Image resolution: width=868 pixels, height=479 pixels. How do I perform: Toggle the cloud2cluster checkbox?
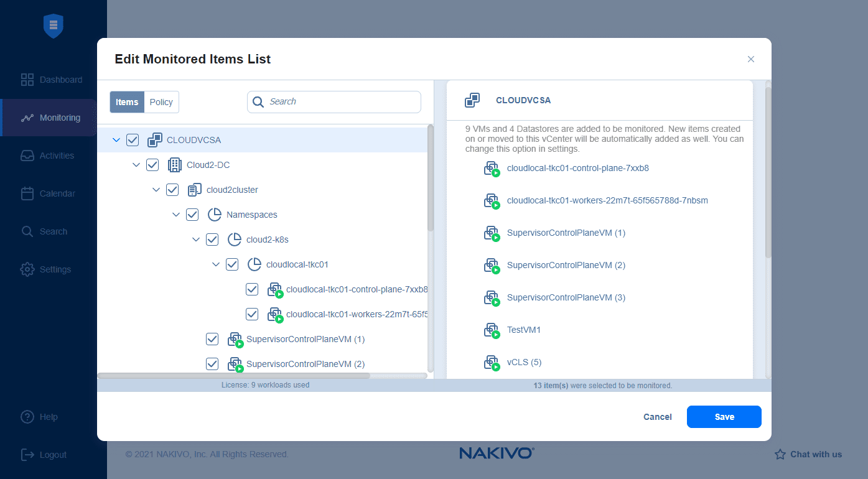tap(172, 190)
